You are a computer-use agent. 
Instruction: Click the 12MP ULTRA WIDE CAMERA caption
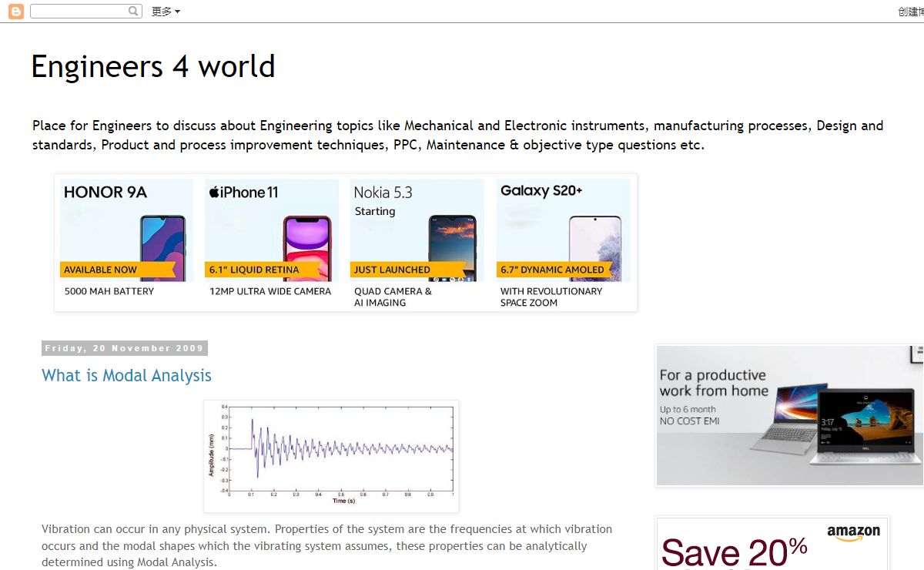click(270, 291)
